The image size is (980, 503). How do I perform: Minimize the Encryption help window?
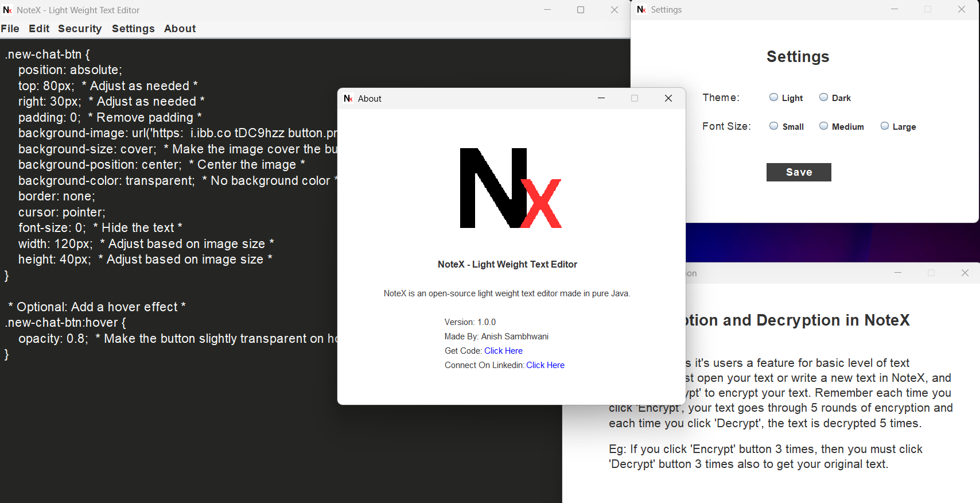(x=898, y=273)
